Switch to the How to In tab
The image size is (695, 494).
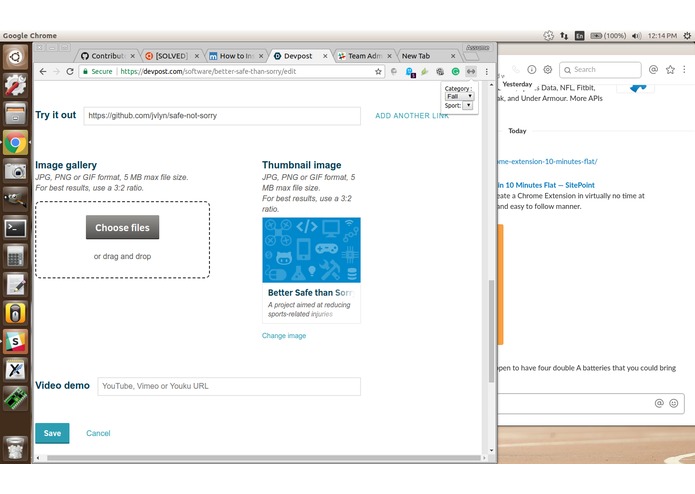tap(236, 56)
